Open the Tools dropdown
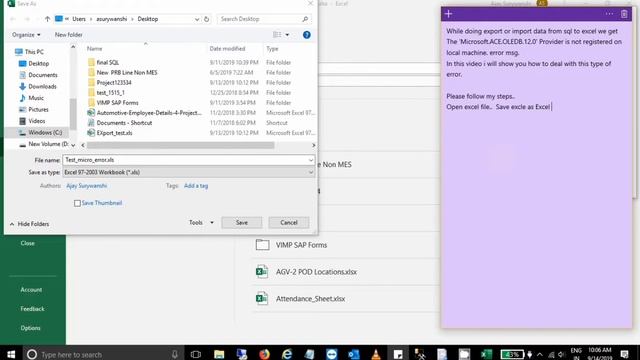 pos(201,222)
